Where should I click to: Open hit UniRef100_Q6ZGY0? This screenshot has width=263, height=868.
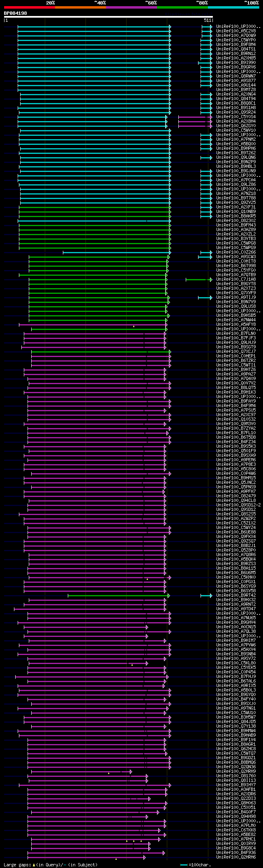[236, 126]
